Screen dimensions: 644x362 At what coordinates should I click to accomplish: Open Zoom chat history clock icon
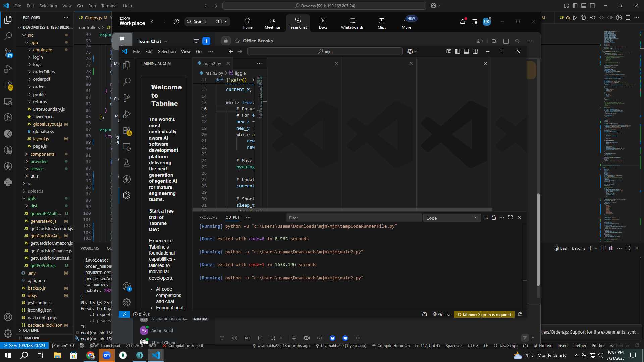(x=176, y=22)
